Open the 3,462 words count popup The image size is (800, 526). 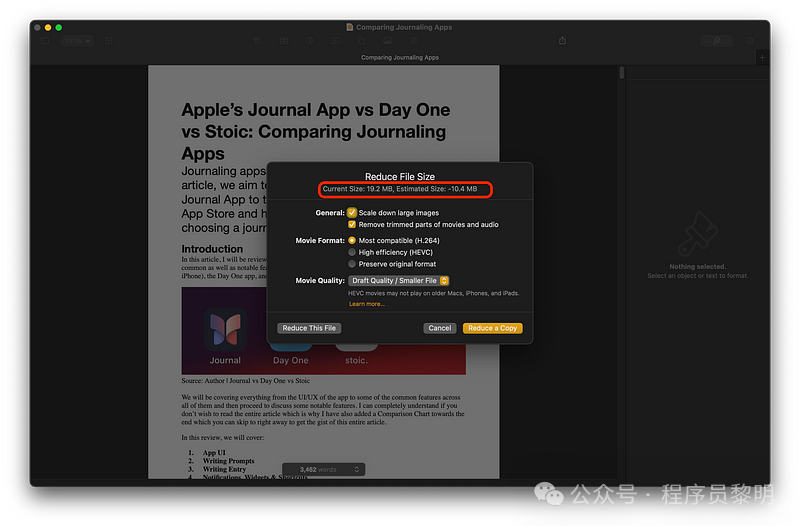(x=323, y=469)
